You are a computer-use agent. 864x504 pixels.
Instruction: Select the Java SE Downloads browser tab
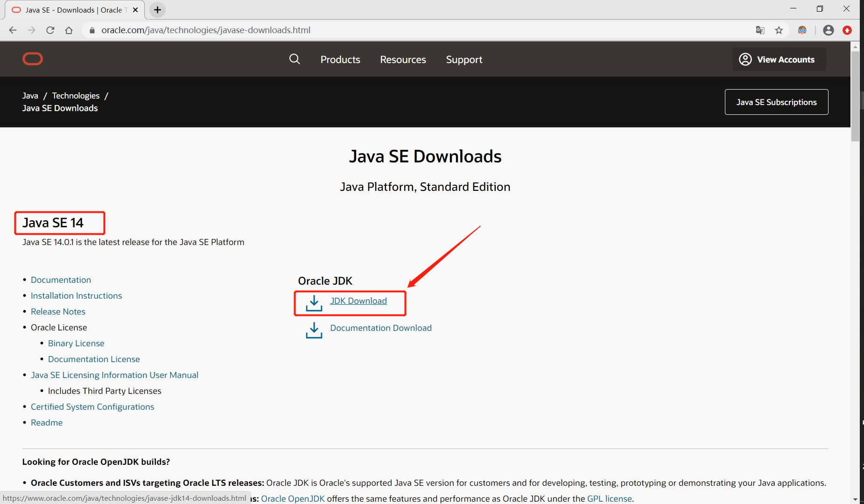70,9
